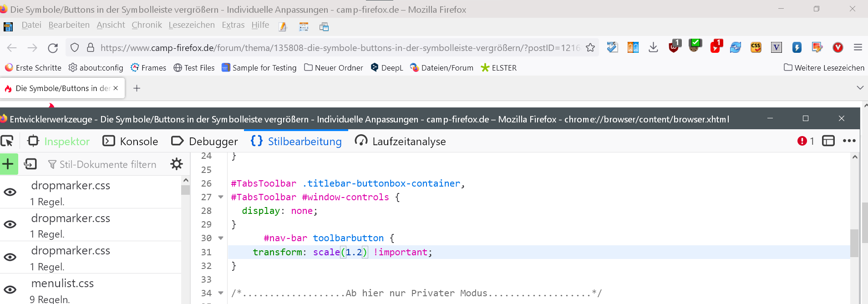The width and height of the screenshot is (868, 304).
Task: Toggle visibility of first dropmarker.css sheet
Action: tap(10, 192)
